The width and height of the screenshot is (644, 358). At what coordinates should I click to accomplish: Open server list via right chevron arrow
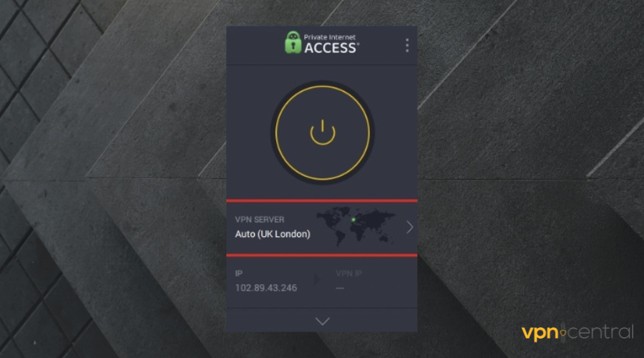tap(409, 227)
